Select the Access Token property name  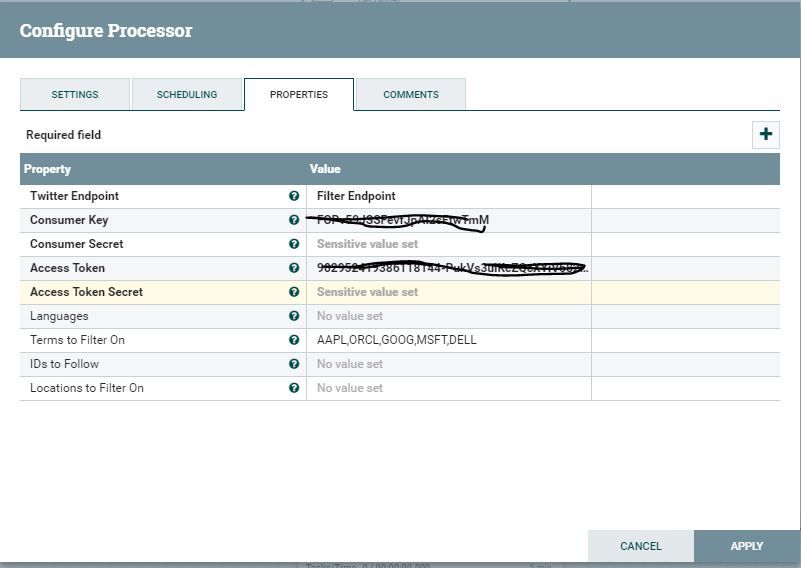click(67, 268)
